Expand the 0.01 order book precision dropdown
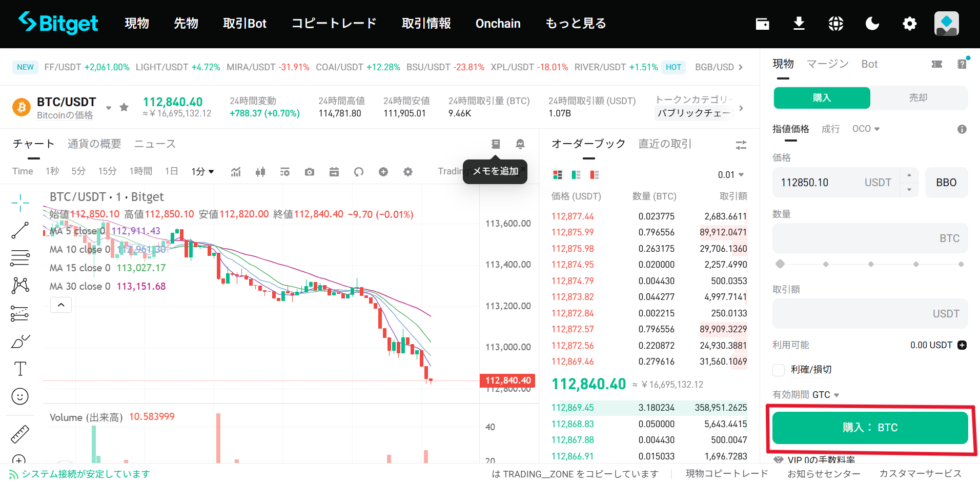 click(731, 174)
